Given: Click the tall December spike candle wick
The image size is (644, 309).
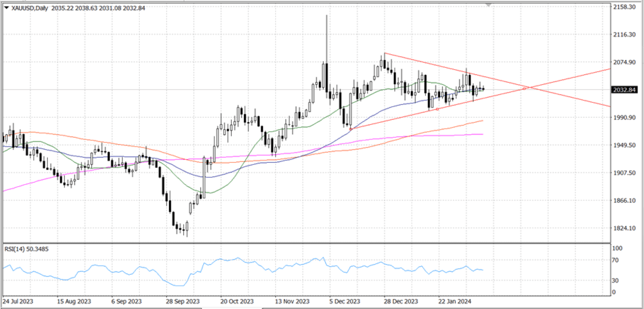Looking at the screenshot, I should [x=326, y=38].
